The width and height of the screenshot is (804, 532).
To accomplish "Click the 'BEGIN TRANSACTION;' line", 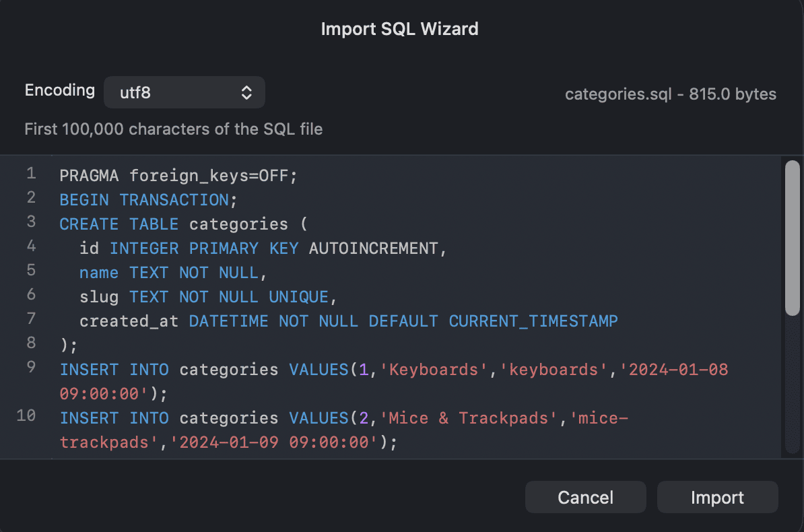I will click(148, 200).
